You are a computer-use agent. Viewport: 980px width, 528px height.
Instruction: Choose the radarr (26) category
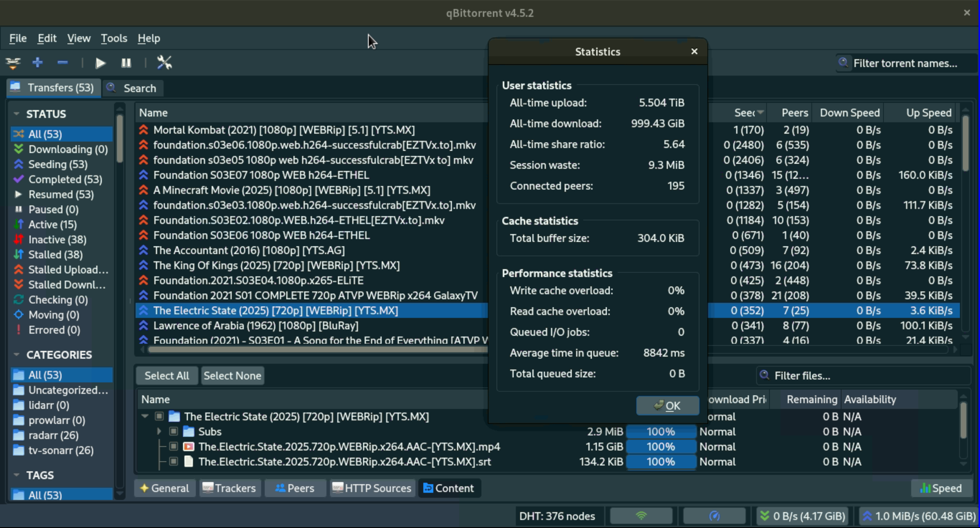click(61, 435)
